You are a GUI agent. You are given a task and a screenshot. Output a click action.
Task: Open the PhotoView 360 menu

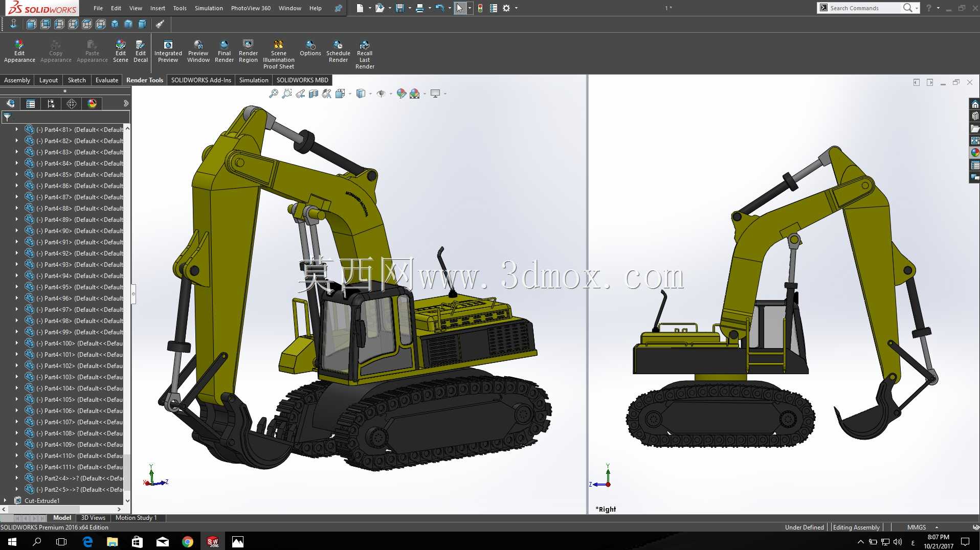pos(251,8)
